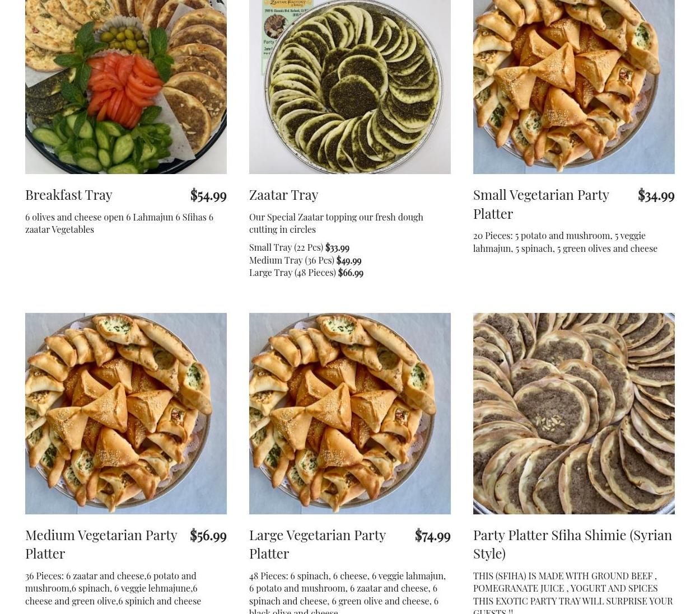Screen dimensions: 700x614
Task: Click the Party Platter Sfiha Shimie title
Action: (572, 544)
